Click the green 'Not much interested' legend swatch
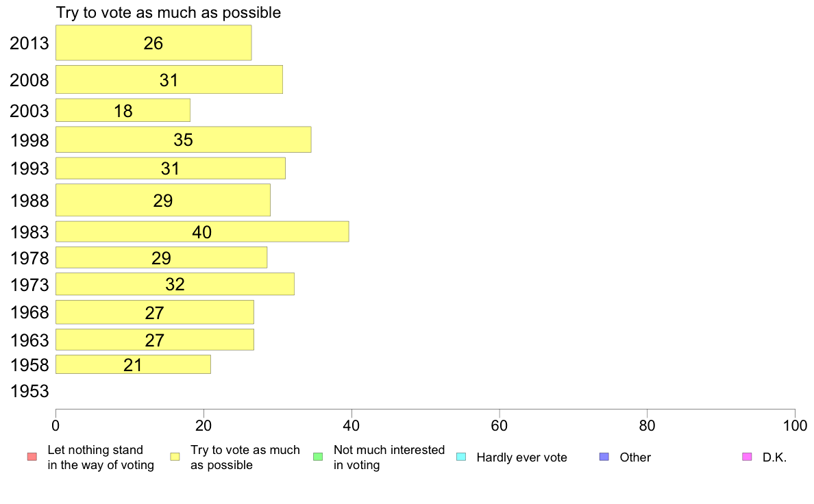The width and height of the screenshot is (814, 504). pos(318,457)
